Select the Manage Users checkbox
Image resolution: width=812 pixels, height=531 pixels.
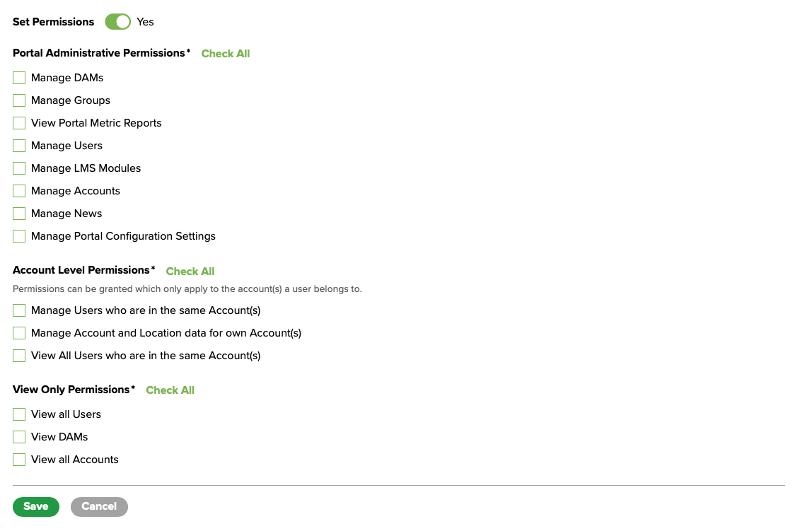coord(19,146)
